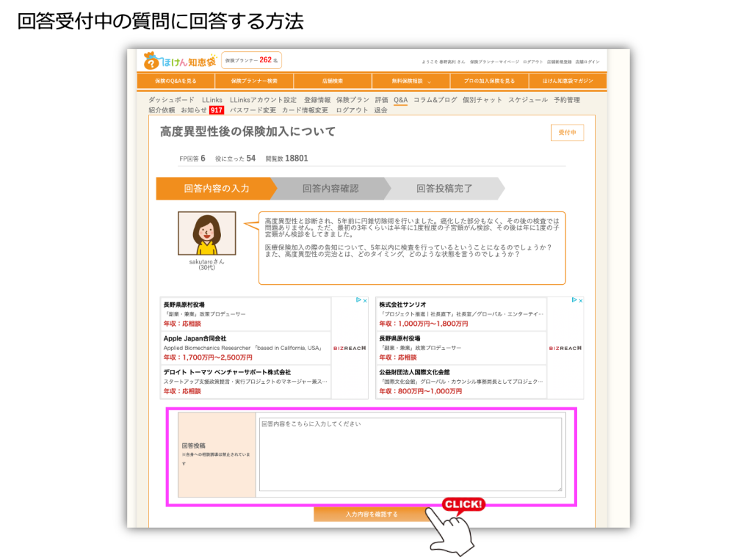Open AdChoices info icon on サンリオ ad

pyautogui.click(x=574, y=300)
